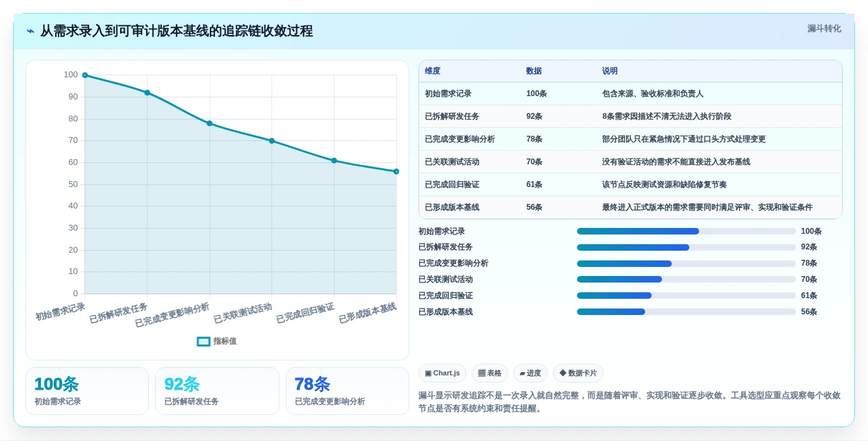Click the 已拆解研发任务 progress bar
Screen dimensions: 868x441
pyautogui.click(x=686, y=247)
